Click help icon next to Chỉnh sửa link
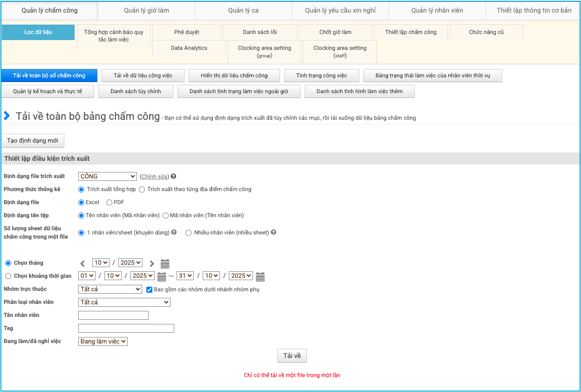 tap(173, 177)
